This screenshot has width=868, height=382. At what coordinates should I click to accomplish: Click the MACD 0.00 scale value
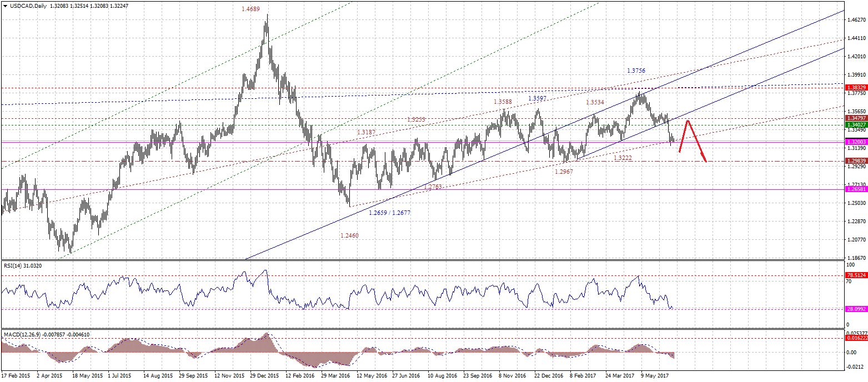pos(851,352)
